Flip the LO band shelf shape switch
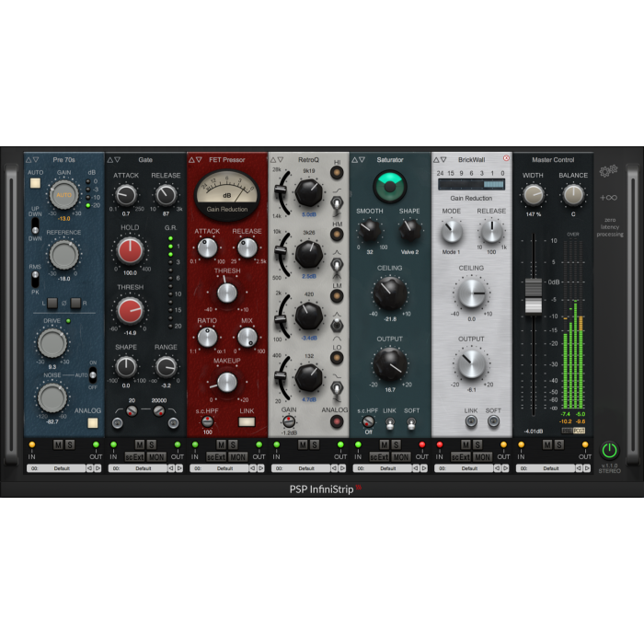 point(337,390)
